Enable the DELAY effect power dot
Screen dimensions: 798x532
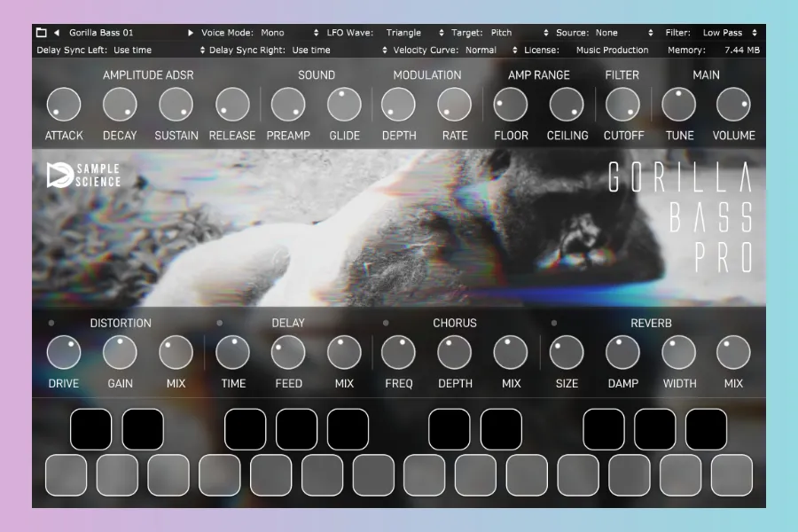pyautogui.click(x=220, y=323)
